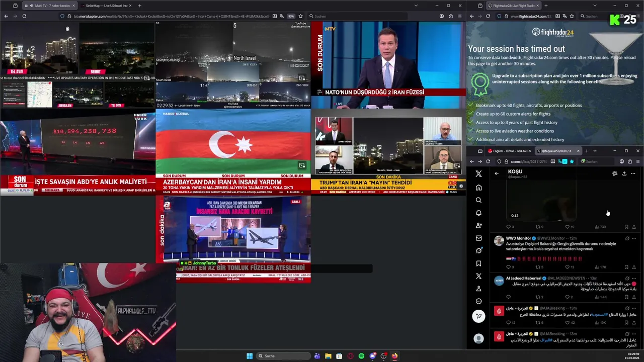Click account avatar at bottom of X sidebar
Viewport: 644px width, 362px height.
[x=478, y=338]
